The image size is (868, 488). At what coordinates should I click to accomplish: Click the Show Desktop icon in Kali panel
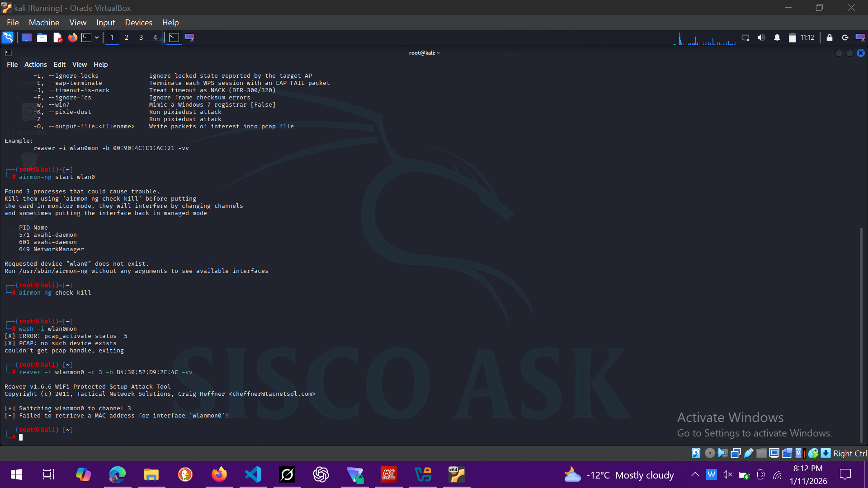point(27,38)
